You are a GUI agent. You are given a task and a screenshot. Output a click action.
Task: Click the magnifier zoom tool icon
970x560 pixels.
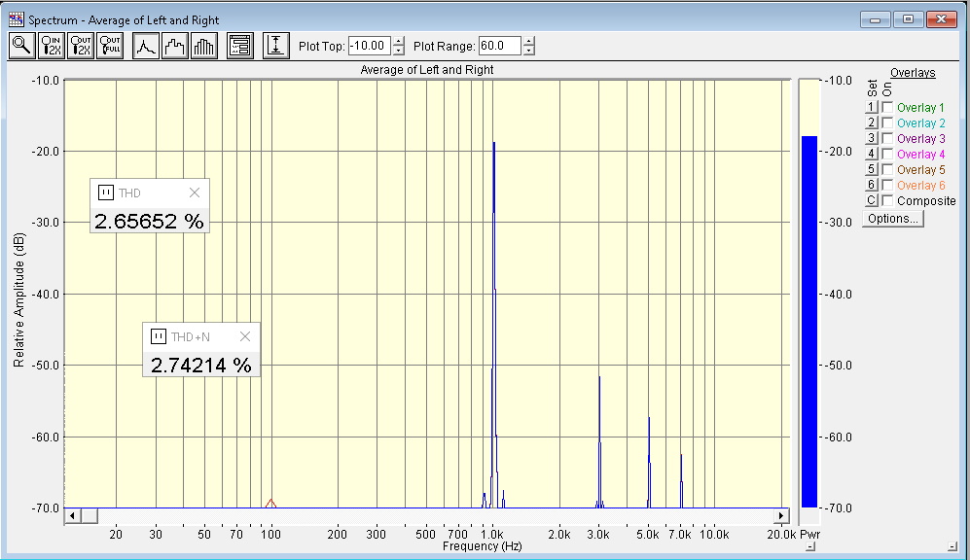tap(21, 46)
